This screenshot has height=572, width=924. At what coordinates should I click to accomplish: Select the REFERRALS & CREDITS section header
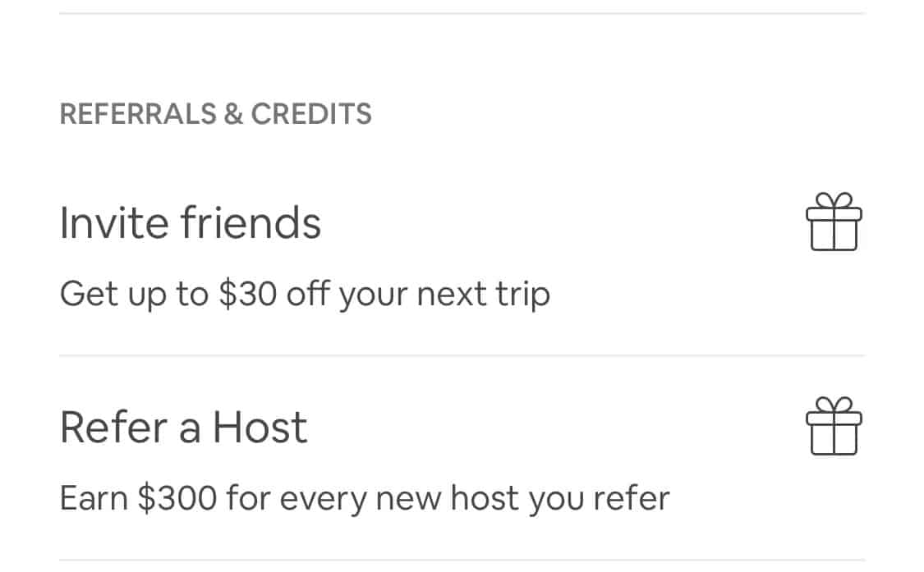(216, 114)
